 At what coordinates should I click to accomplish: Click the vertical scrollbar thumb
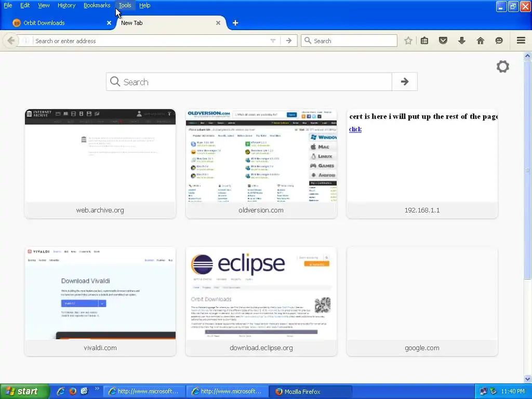click(527, 170)
